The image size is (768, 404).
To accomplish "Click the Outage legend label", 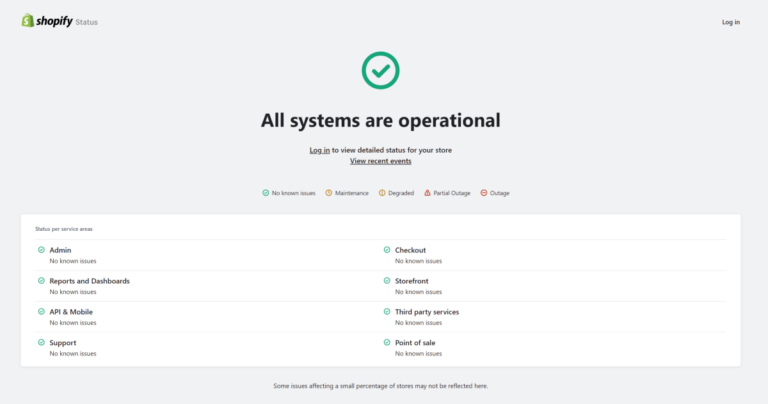I will click(500, 193).
